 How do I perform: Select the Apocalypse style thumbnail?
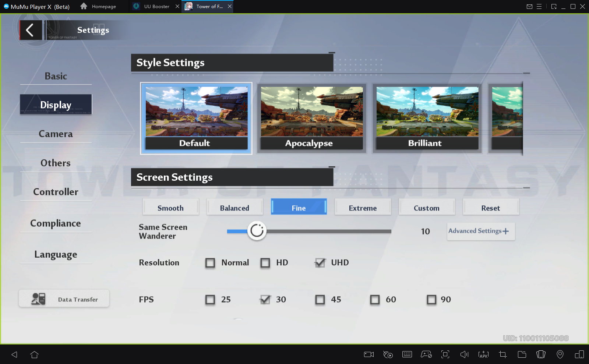(x=311, y=118)
